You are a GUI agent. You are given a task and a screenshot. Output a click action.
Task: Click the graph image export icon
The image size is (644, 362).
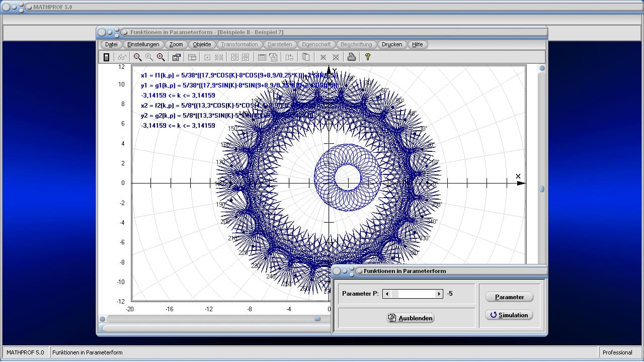pos(273,57)
